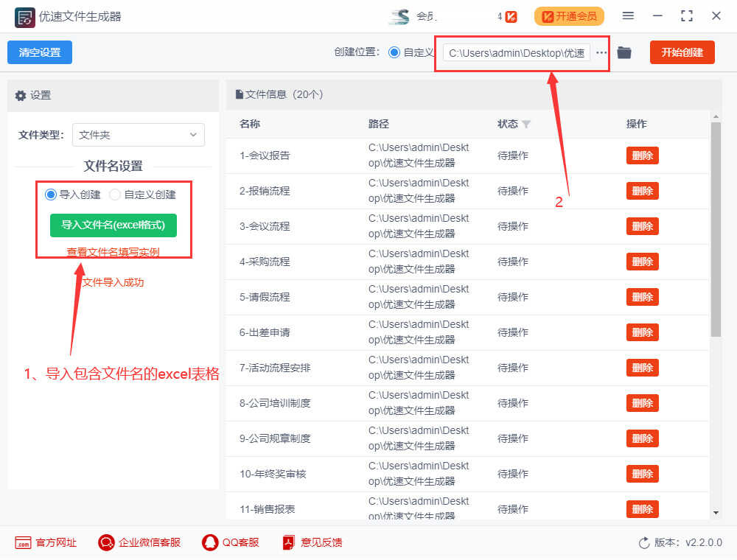The image size is (737, 560).
Task: Select the 2-报销流程 name cell
Action: point(265,191)
